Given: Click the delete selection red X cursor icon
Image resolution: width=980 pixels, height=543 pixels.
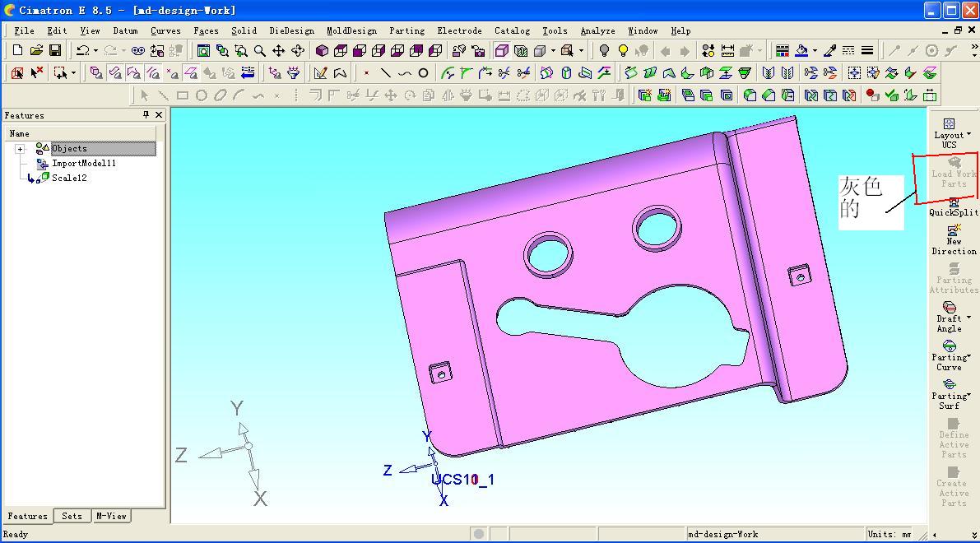Looking at the screenshot, I should pos(37,73).
